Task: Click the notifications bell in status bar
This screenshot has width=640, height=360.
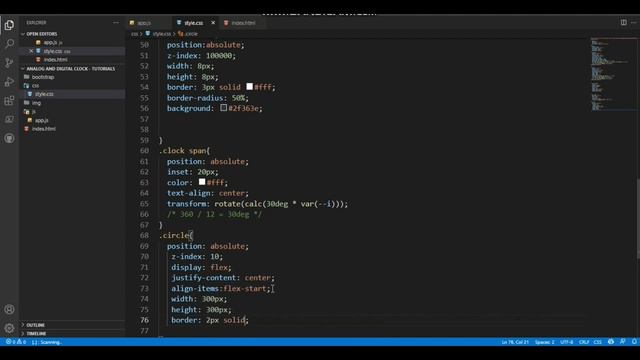Action: pyautogui.click(x=634, y=342)
